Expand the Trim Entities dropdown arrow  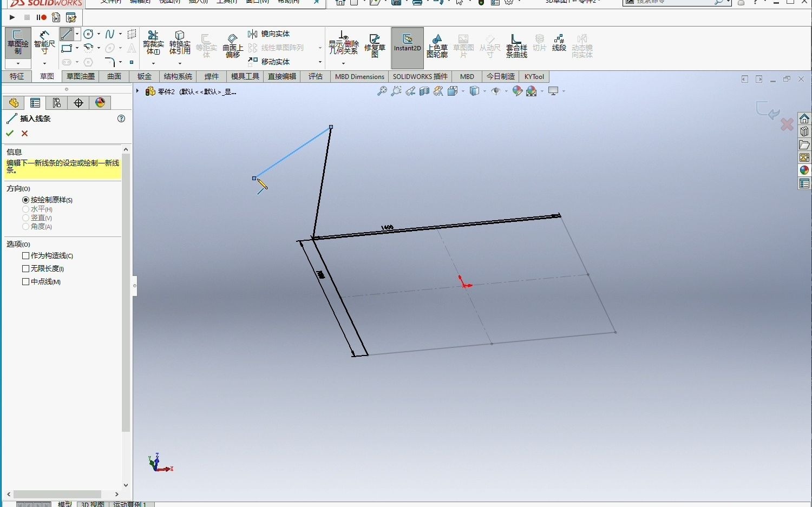point(153,63)
